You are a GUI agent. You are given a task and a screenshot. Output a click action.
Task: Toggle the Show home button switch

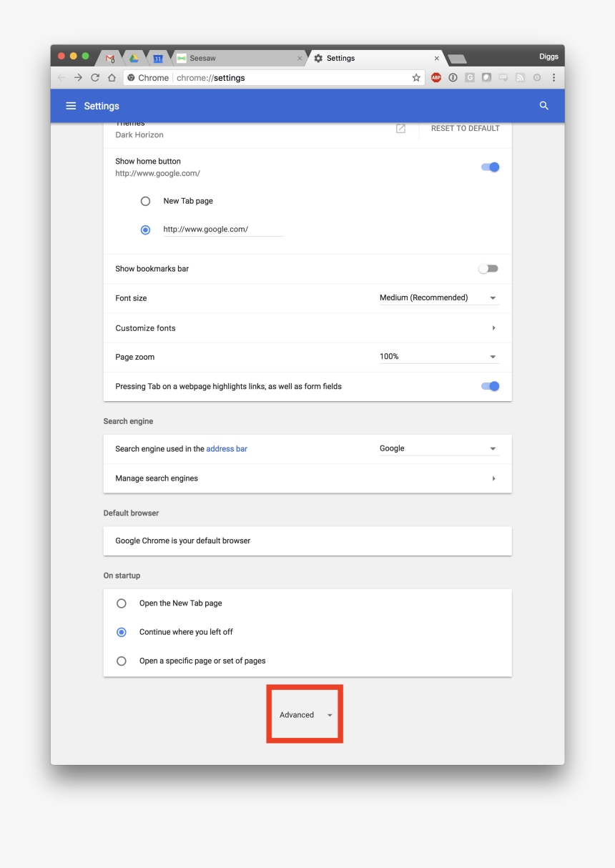coord(490,167)
